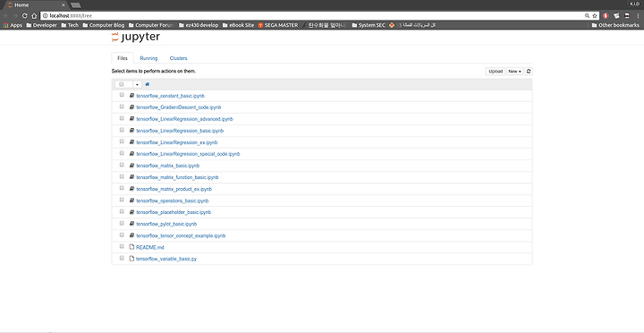Open tensorflow_LinearRegression_ex.ipynb notebook
The height and width of the screenshot is (333, 644).
point(177,142)
